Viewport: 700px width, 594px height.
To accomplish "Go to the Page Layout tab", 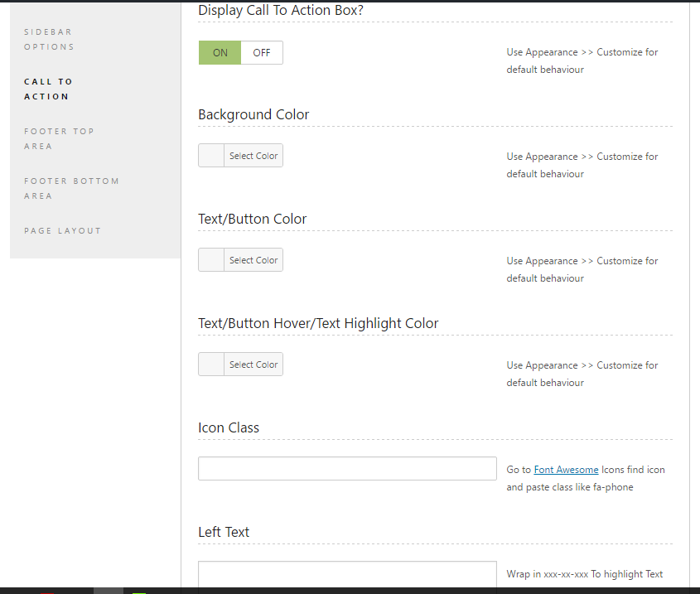I will (x=62, y=230).
